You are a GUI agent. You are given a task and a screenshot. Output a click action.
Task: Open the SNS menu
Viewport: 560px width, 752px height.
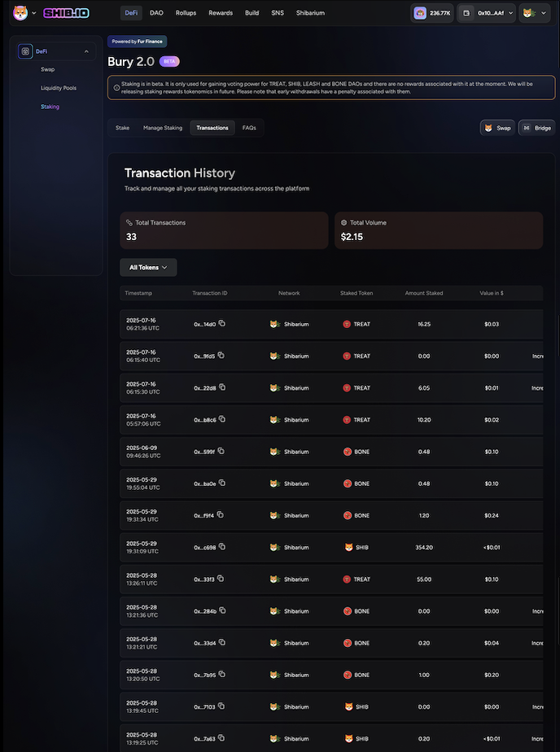(278, 13)
